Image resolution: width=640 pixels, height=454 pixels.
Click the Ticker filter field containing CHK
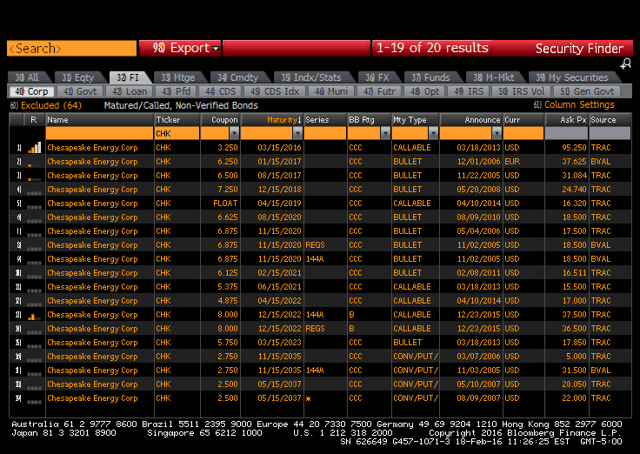pos(177,133)
